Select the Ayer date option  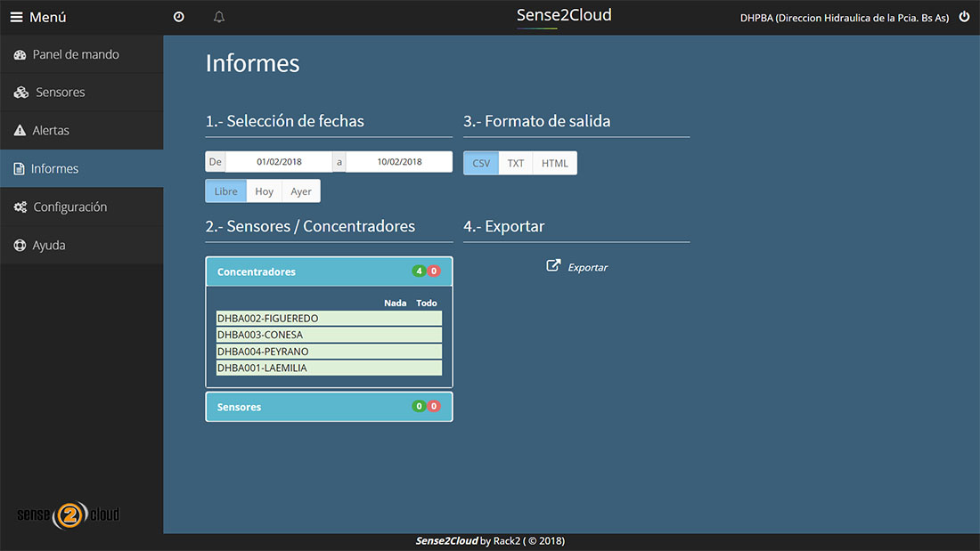(300, 191)
